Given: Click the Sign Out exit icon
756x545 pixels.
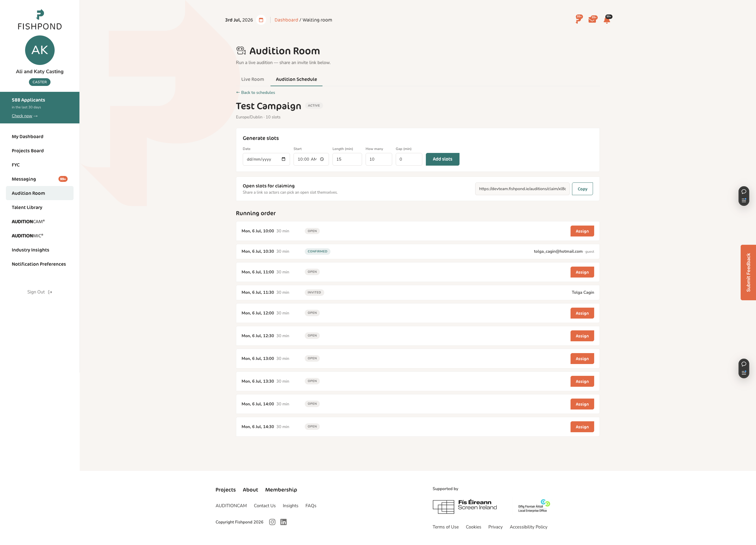Looking at the screenshot, I should pyautogui.click(x=50, y=292).
